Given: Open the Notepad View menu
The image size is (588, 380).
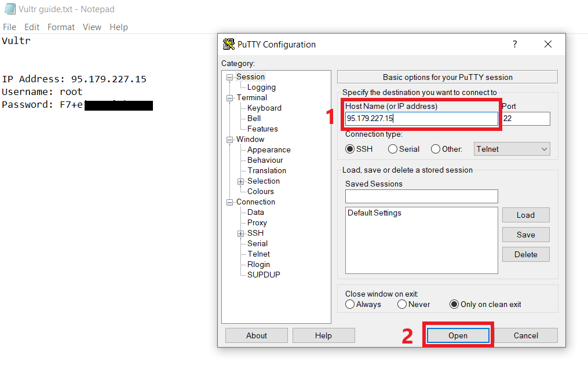Looking at the screenshot, I should [92, 27].
